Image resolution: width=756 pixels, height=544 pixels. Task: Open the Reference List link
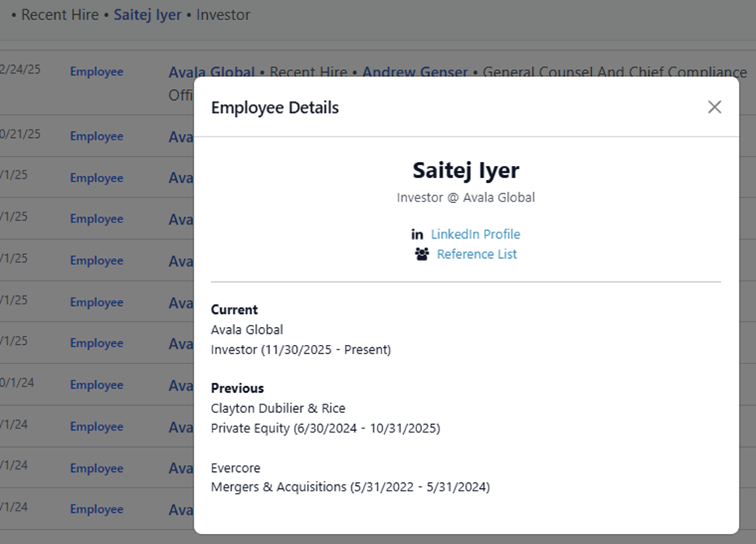pos(477,254)
